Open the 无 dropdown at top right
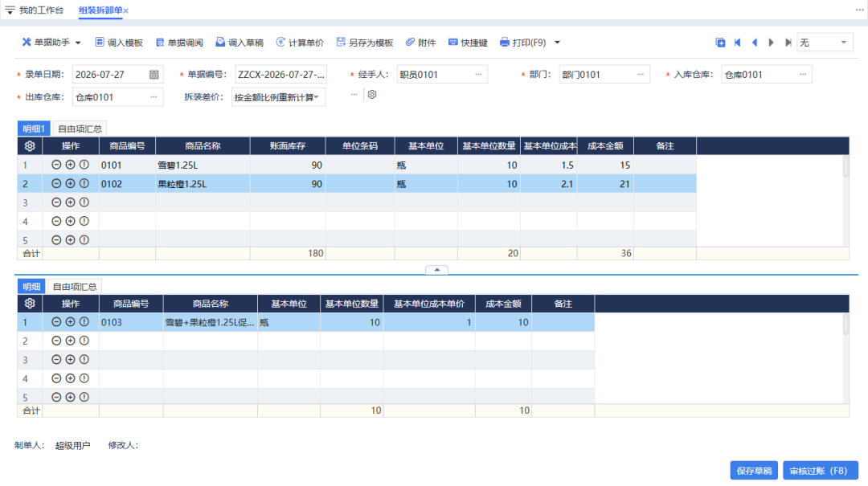 825,43
